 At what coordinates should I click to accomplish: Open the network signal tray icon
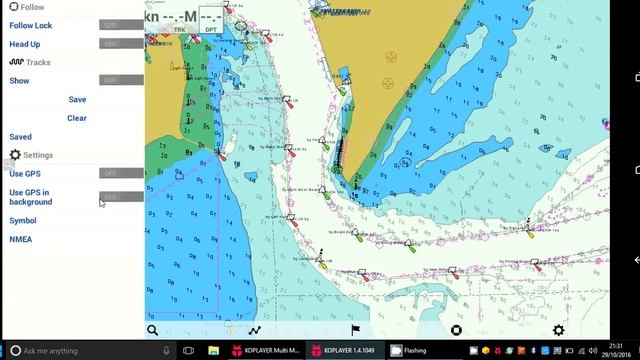pos(581,351)
